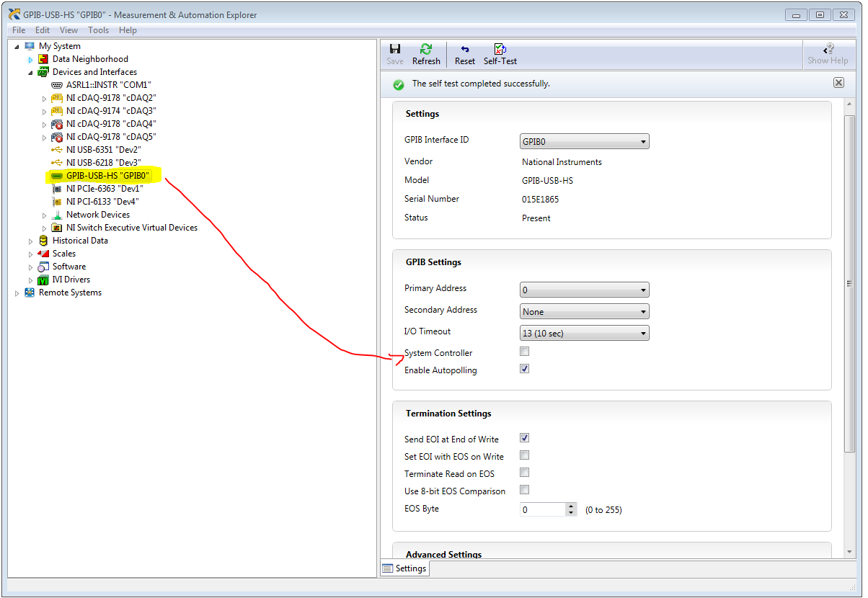Toggle Terminate Read on EOS checkbox

pos(525,473)
